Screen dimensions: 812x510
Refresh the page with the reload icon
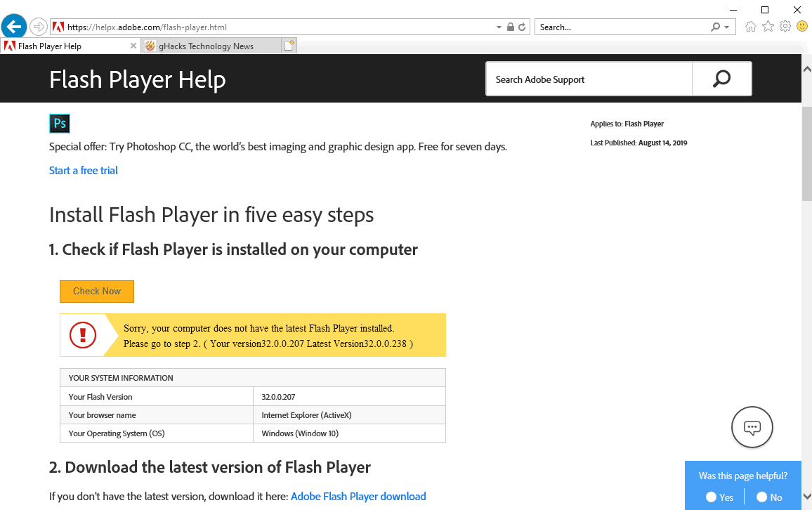[522, 27]
